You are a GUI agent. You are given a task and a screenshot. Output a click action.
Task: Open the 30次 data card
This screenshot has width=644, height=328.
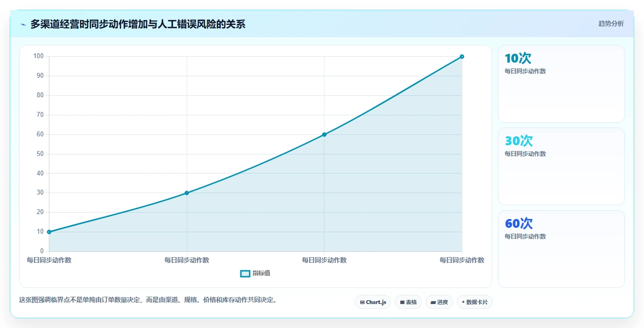point(561,166)
